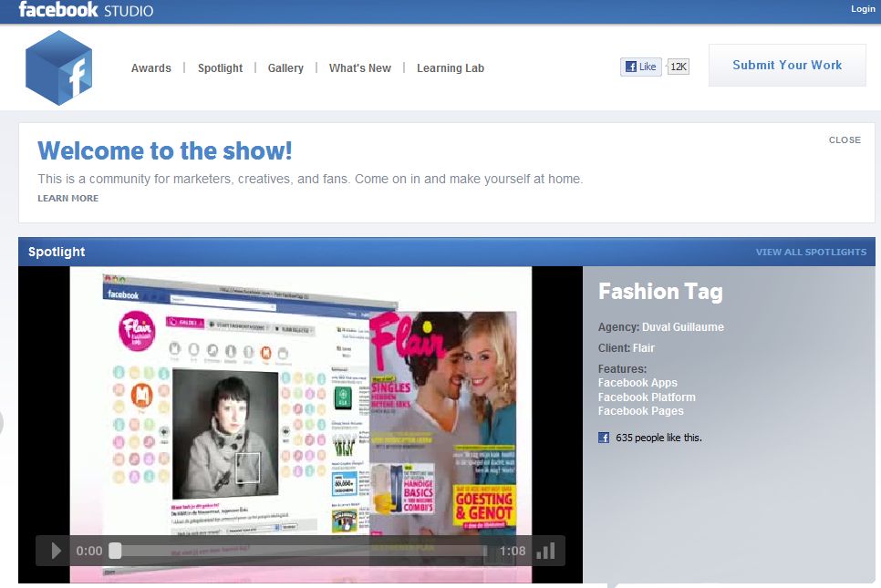Play the Fashion Tag spotlight video
This screenshot has height=588, width=881.
(x=56, y=551)
